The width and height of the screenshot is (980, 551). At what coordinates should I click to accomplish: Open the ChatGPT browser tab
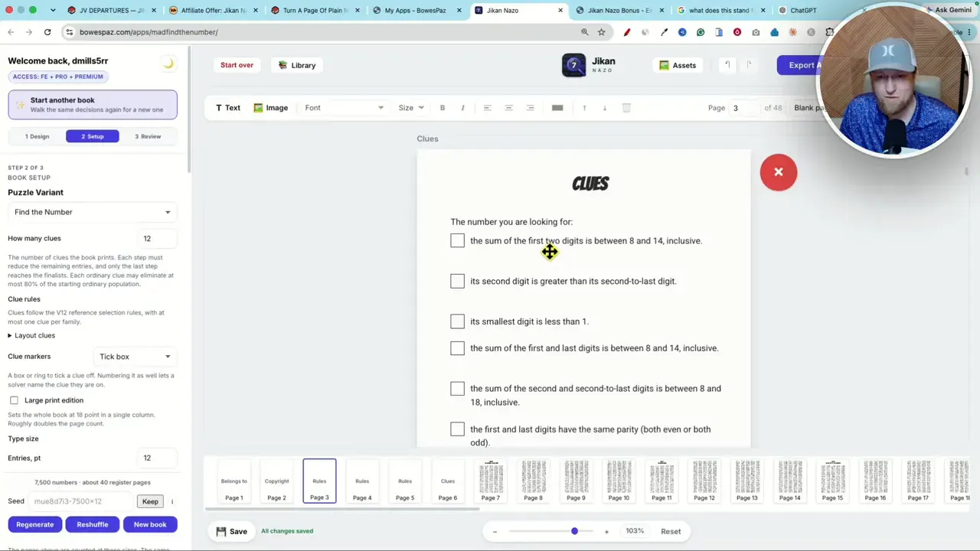coord(802,11)
